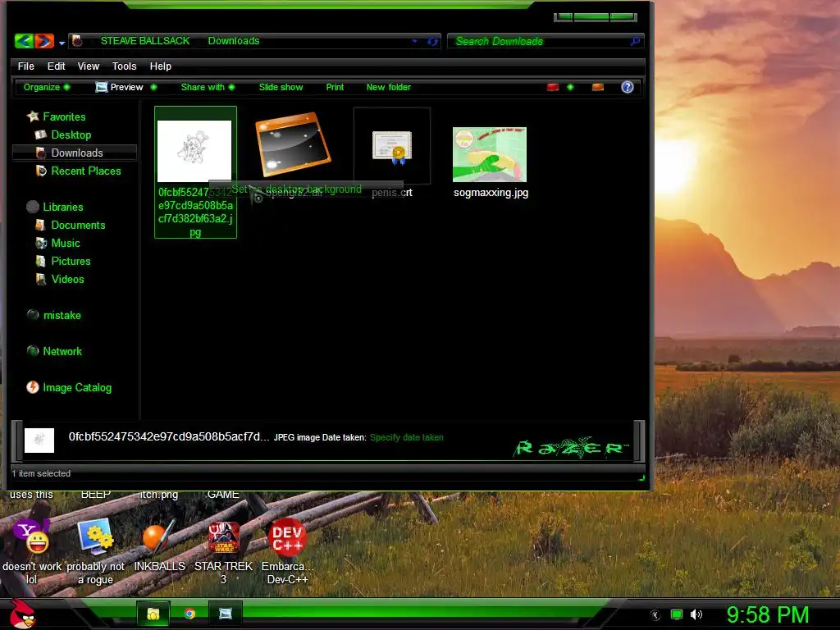Image resolution: width=840 pixels, height=630 pixels.
Task: Open recent pages dropdown next to nav arrows
Action: tap(62, 43)
